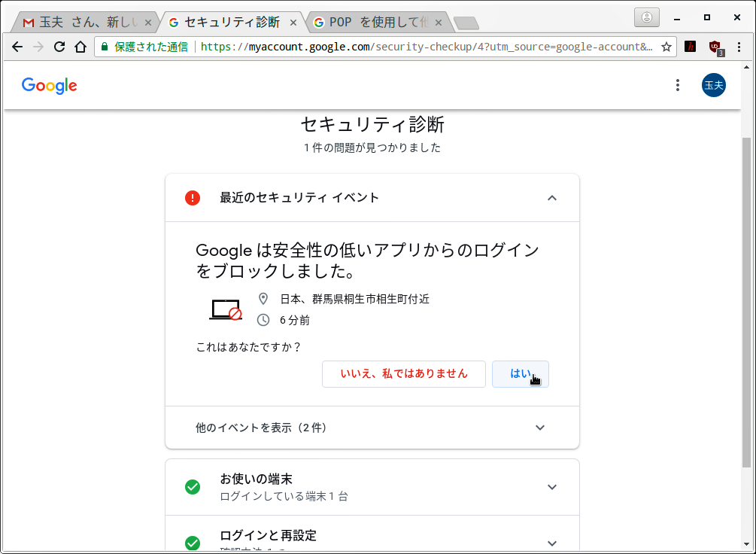This screenshot has width=756, height=554.
Task: Go back to the previous page
Action: click(17, 47)
